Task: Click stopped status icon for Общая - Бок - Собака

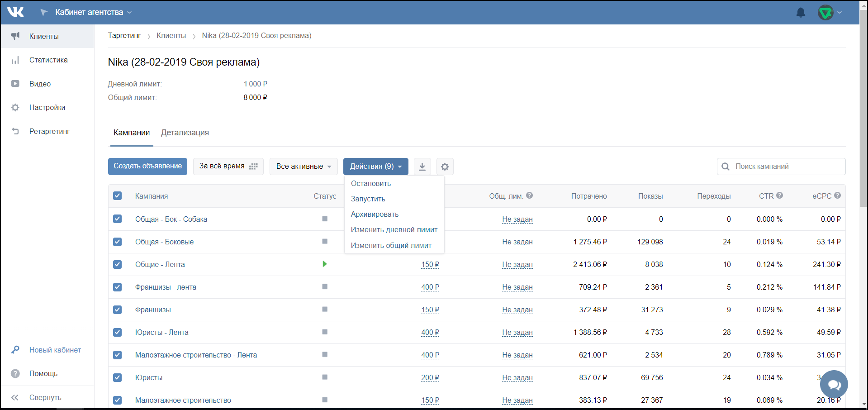Action: click(325, 219)
